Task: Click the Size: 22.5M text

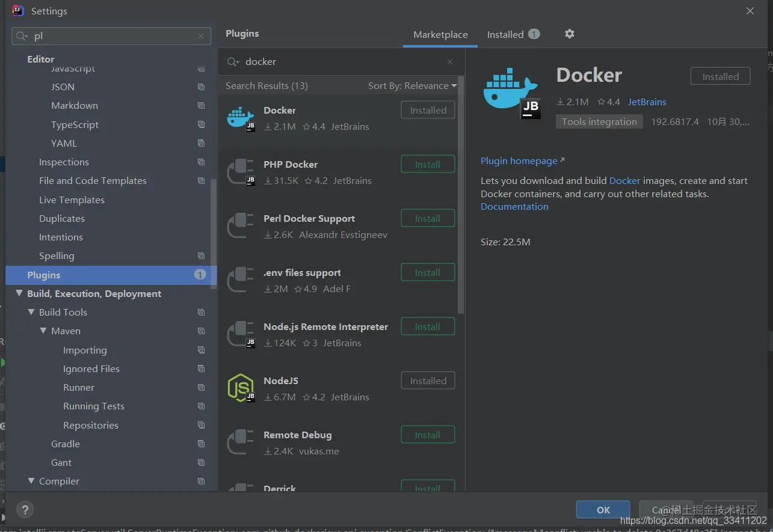Action: click(x=505, y=242)
